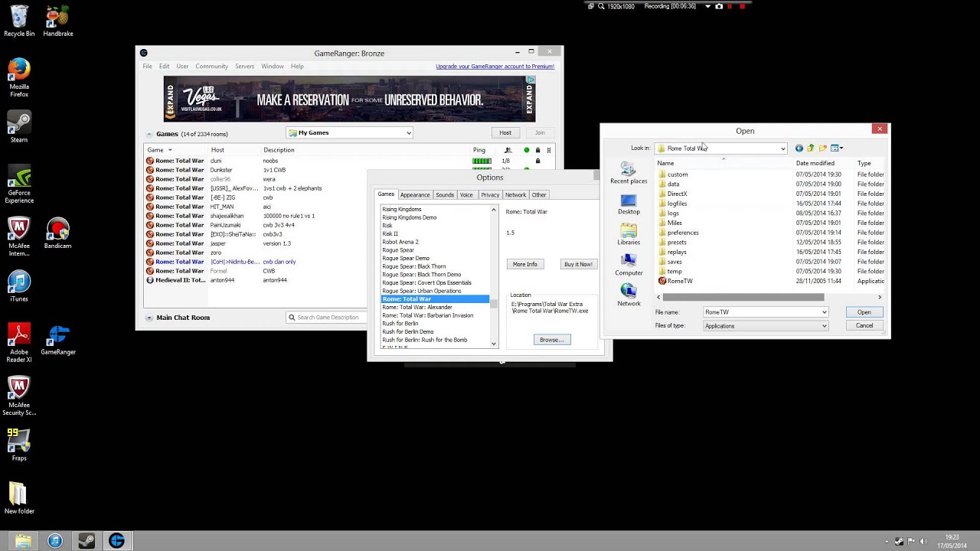This screenshot has height=551, width=980.
Task: Click players column header icon in GameRanger
Action: (507, 150)
